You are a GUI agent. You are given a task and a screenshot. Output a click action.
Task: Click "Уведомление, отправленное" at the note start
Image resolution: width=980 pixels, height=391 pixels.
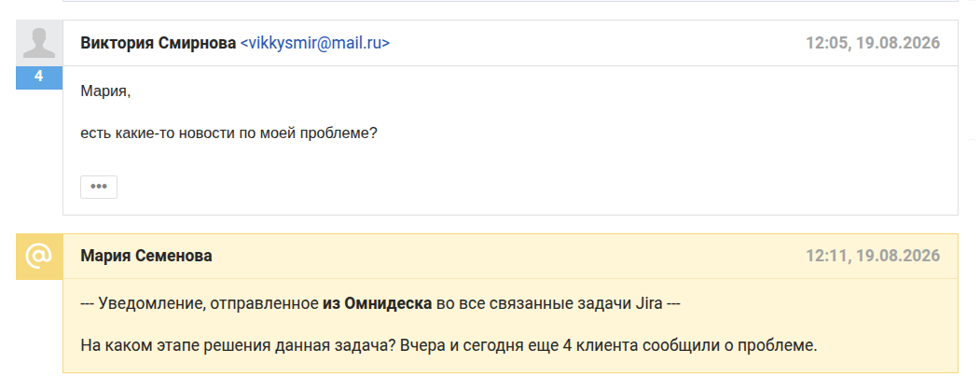coord(209,304)
